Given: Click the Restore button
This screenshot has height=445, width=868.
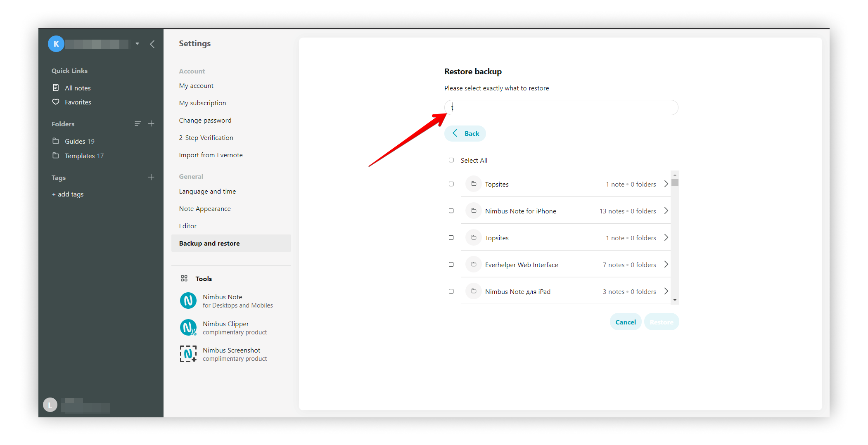Looking at the screenshot, I should (662, 322).
